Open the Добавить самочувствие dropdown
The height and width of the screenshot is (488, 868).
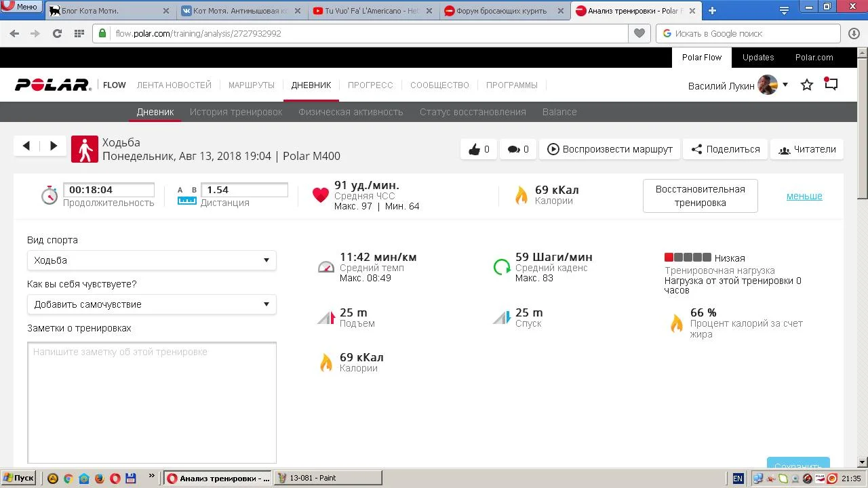point(151,304)
